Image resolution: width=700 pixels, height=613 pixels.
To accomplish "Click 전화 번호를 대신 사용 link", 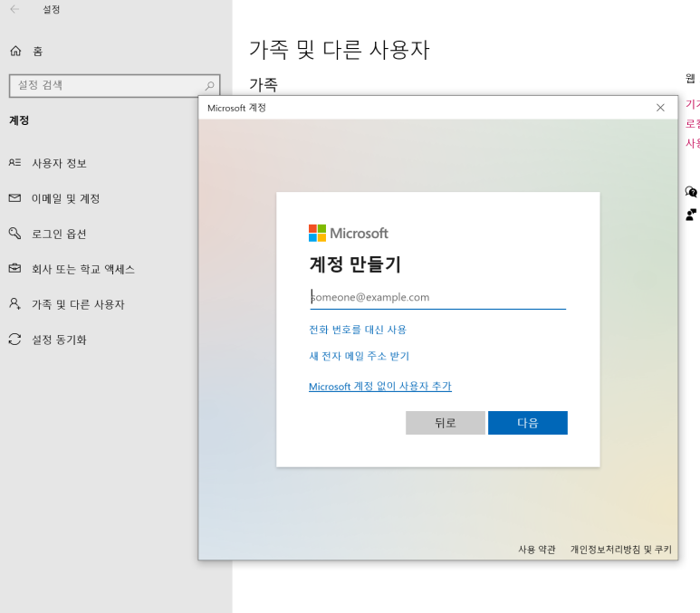I will [x=358, y=330].
